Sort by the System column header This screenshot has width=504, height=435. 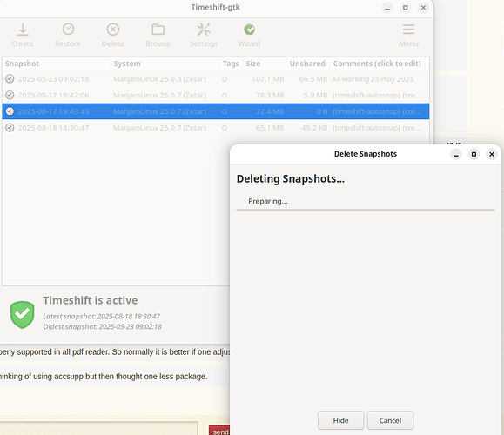tap(165, 64)
